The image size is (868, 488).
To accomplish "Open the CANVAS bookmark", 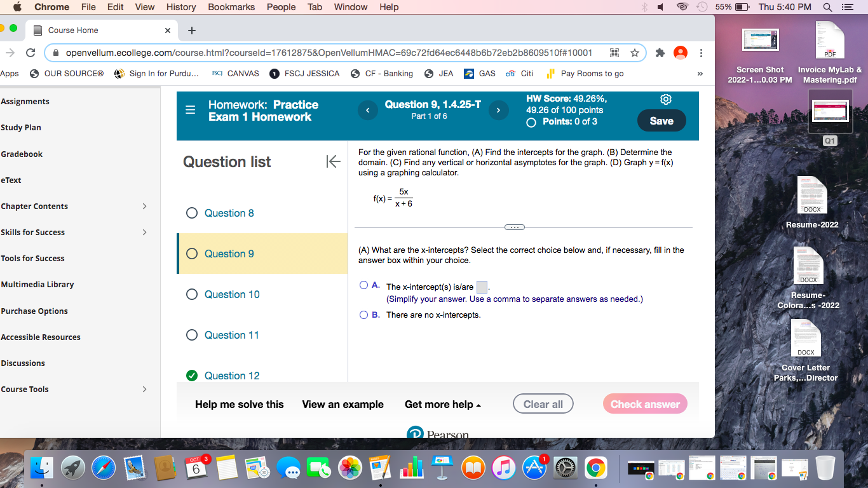I will click(235, 74).
